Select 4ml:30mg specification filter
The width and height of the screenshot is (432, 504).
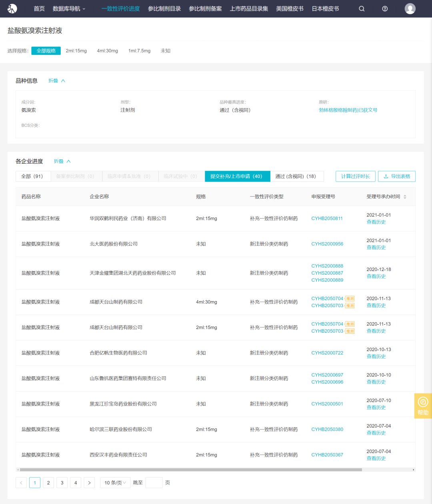point(108,51)
